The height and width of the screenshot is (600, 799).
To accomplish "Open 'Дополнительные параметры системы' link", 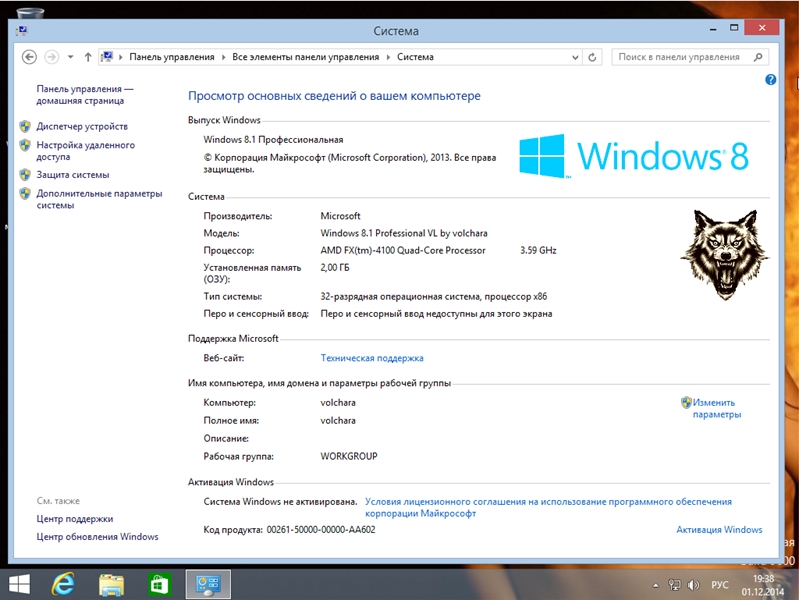I will (99, 199).
